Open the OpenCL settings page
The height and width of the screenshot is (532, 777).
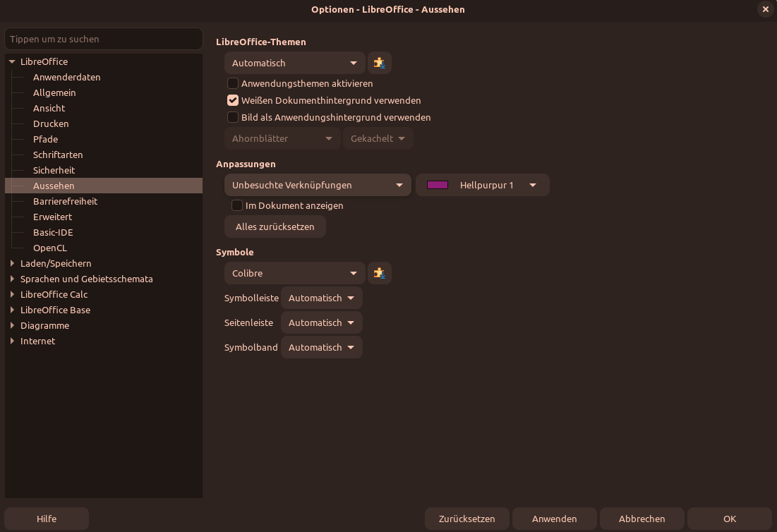pos(49,248)
